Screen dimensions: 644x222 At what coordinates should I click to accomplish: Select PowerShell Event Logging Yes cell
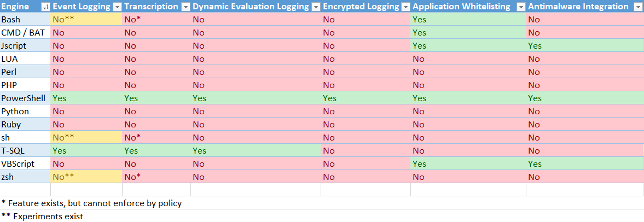point(86,98)
